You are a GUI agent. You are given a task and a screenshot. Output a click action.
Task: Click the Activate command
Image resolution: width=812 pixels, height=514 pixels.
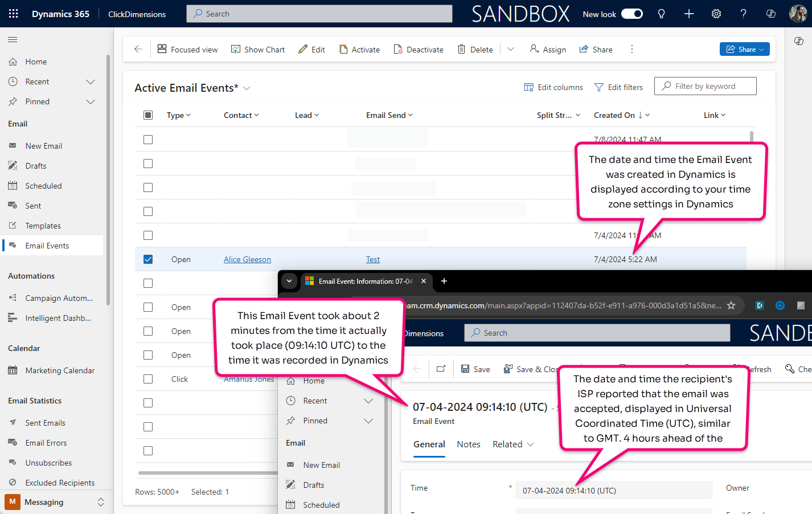359,50
